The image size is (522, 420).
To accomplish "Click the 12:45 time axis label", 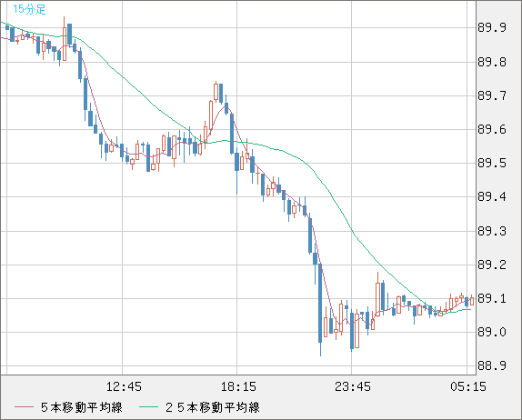I will coord(124,386).
